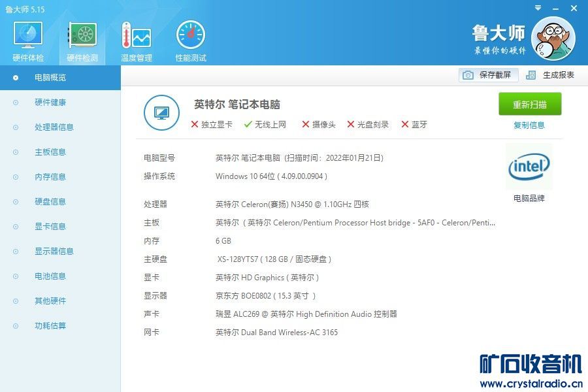Image resolution: width=588 pixels, height=392 pixels.
Task: Click the XS-128YTS7 disk value
Action: (x=274, y=259)
